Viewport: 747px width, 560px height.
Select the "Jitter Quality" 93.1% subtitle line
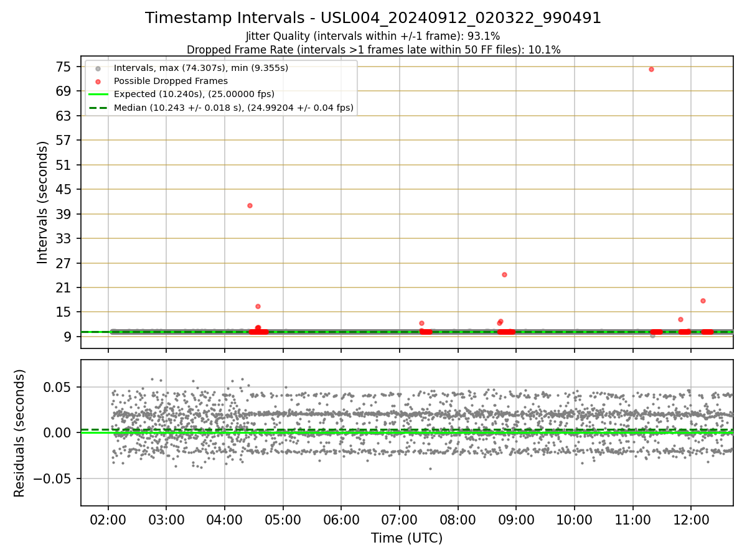[373, 36]
